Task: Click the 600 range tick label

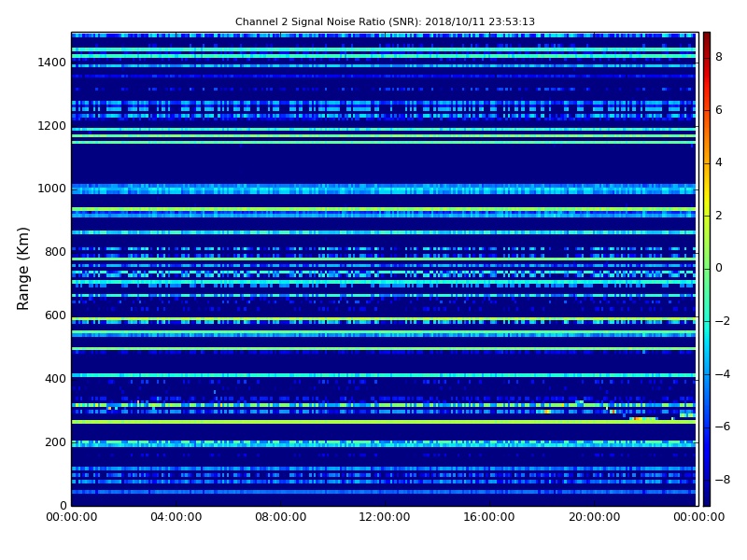Action: (x=55, y=315)
